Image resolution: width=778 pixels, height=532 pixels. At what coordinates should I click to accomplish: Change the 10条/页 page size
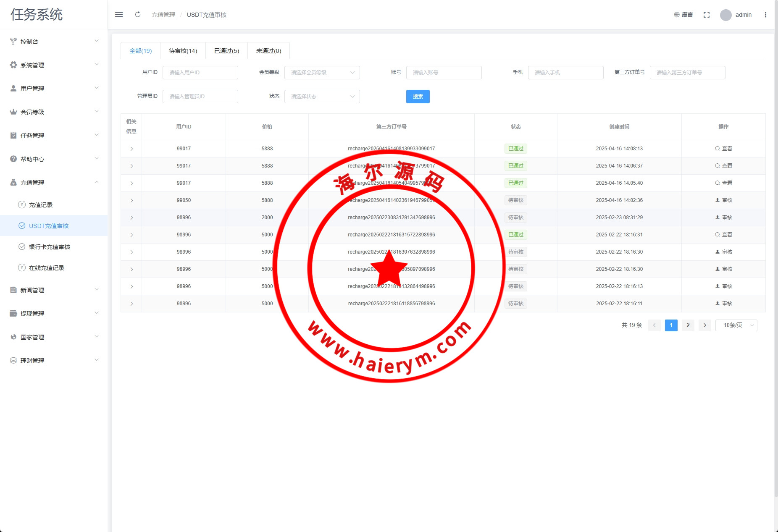(x=736, y=325)
